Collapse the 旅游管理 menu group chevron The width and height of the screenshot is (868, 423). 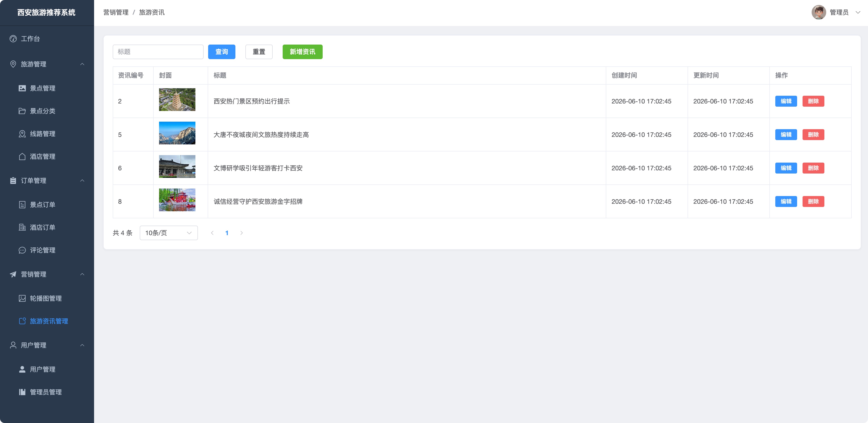coord(82,64)
